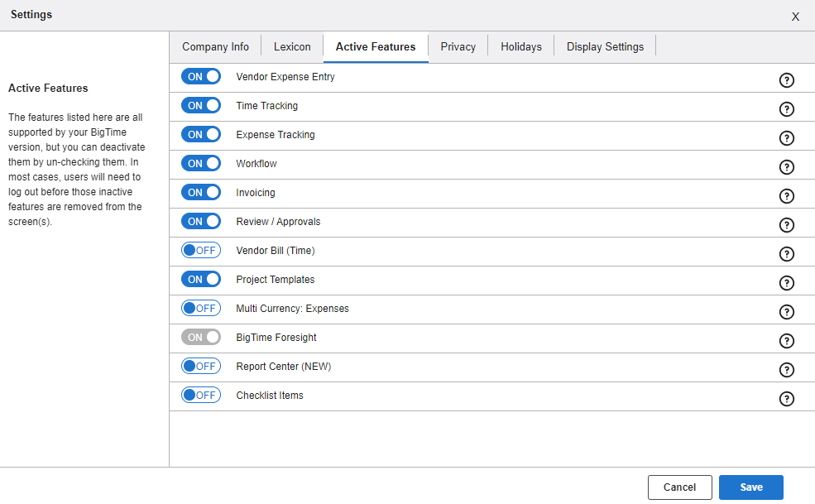Disable the Expense Tracking toggle
The height and width of the screenshot is (504, 815).
point(201,135)
